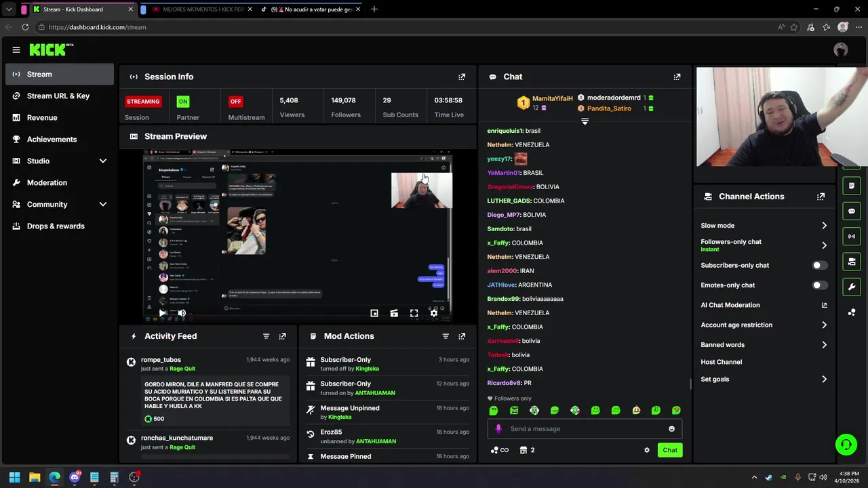Filter the Activity Feed list
Screen dimensions: 868x488
coord(266,336)
